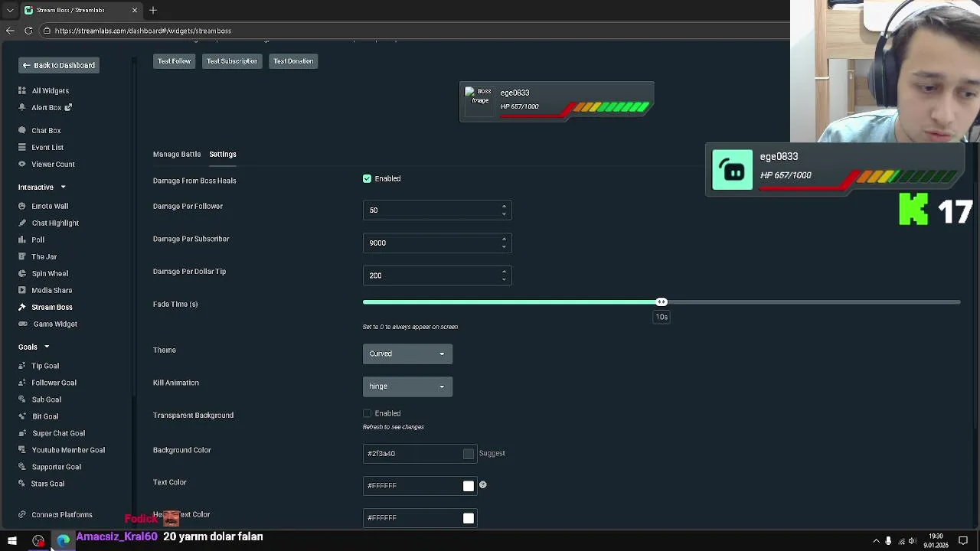Select Event List sidebar icon
This screenshot has height=551, width=980.
click(x=22, y=147)
